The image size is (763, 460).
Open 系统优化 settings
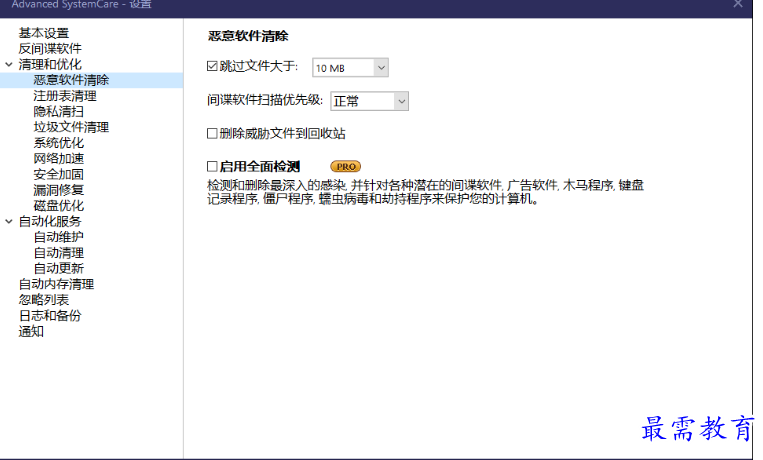tap(58, 143)
